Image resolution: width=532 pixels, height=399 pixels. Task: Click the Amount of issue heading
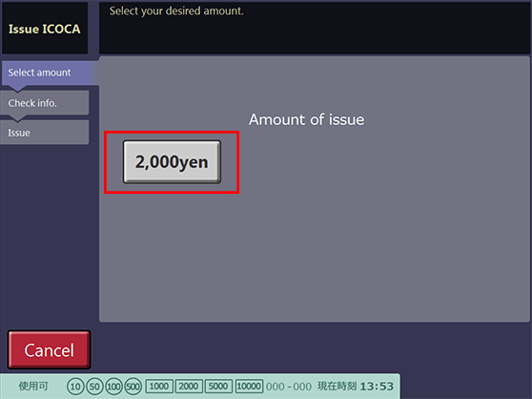coord(307,119)
